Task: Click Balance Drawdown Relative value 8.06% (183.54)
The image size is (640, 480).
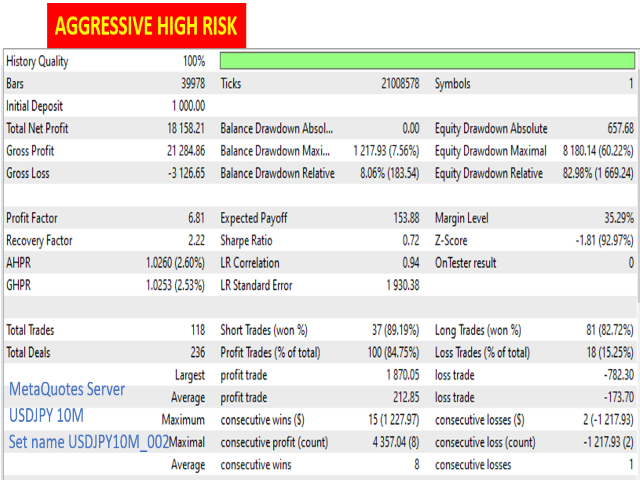Action: 389,173
